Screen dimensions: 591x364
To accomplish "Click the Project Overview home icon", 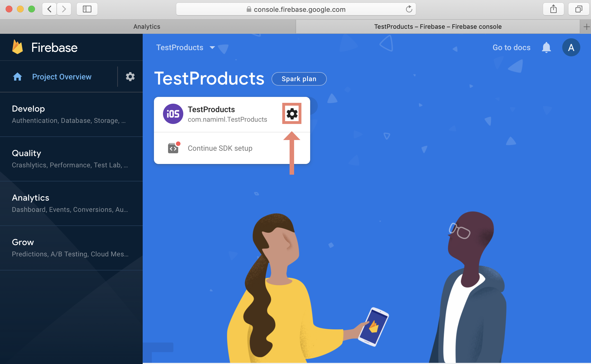I will coord(17,77).
